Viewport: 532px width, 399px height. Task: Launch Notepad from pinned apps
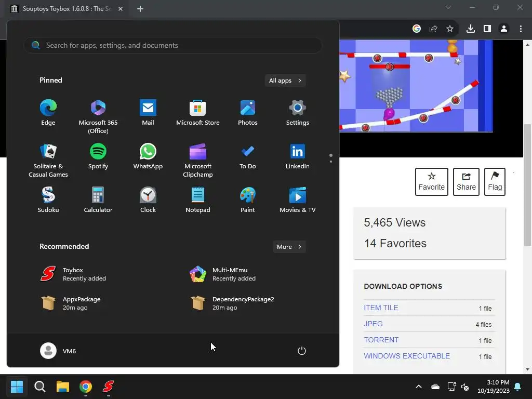click(198, 200)
